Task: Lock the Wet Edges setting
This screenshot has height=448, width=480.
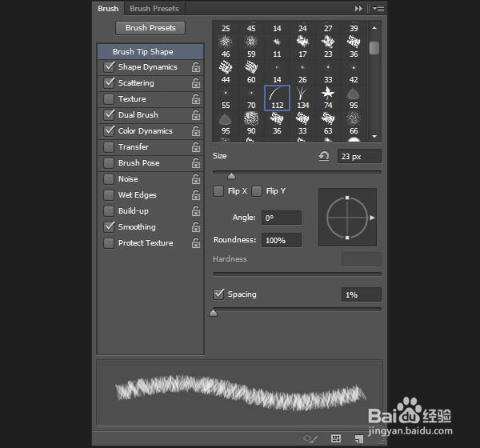Action: [x=196, y=195]
